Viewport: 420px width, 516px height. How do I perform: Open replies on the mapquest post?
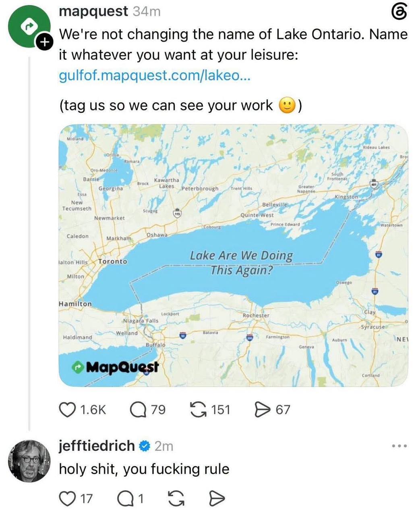click(138, 410)
